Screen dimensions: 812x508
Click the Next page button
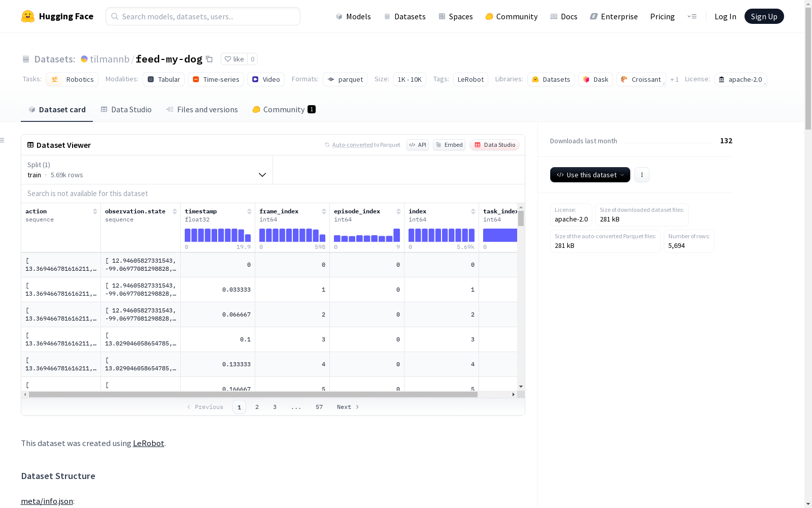(x=348, y=407)
